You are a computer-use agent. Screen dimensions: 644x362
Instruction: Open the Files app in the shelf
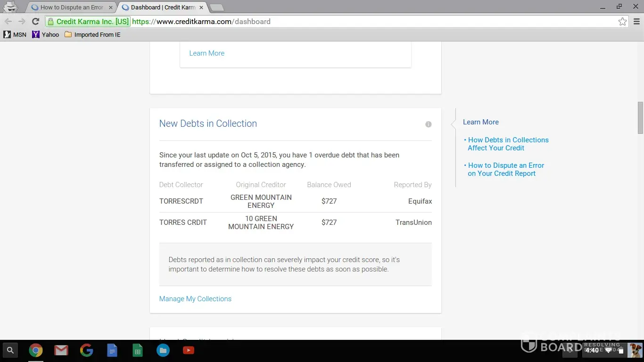click(x=163, y=350)
